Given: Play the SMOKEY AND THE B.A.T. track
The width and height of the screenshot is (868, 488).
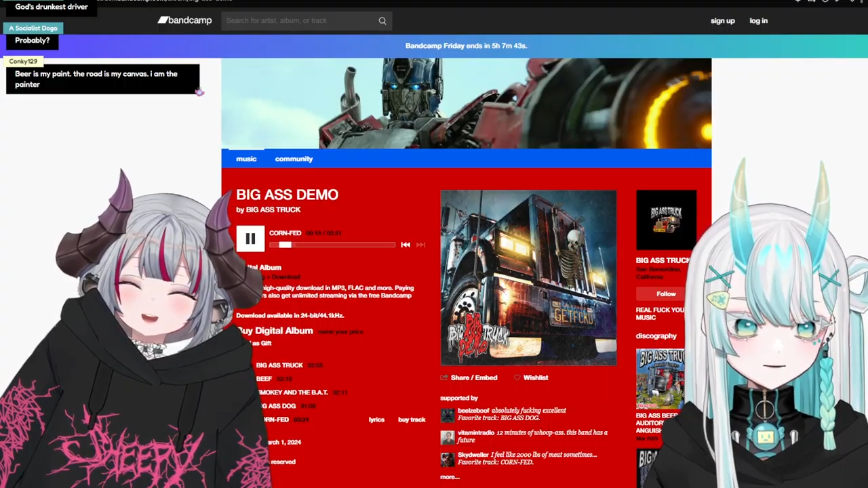Looking at the screenshot, I should (x=292, y=392).
